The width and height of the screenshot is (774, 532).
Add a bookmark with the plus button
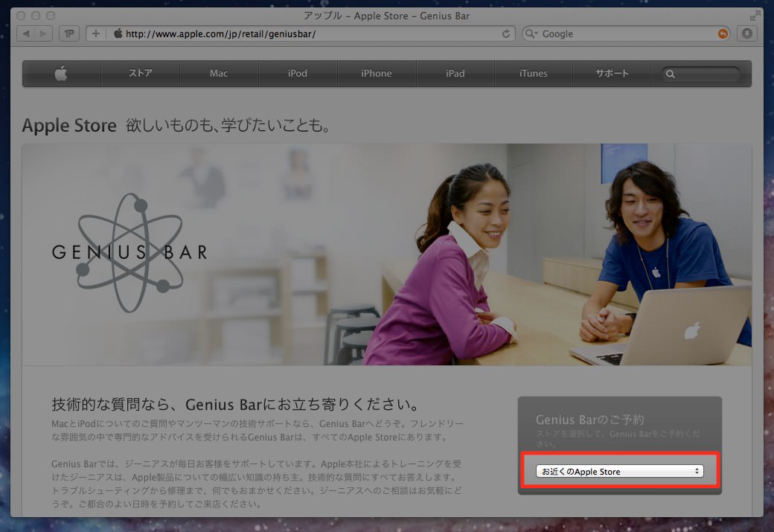coord(96,33)
